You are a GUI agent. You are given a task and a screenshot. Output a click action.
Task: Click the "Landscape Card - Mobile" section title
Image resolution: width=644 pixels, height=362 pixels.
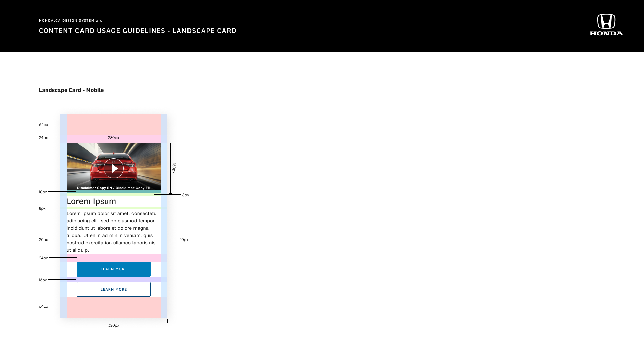(71, 90)
